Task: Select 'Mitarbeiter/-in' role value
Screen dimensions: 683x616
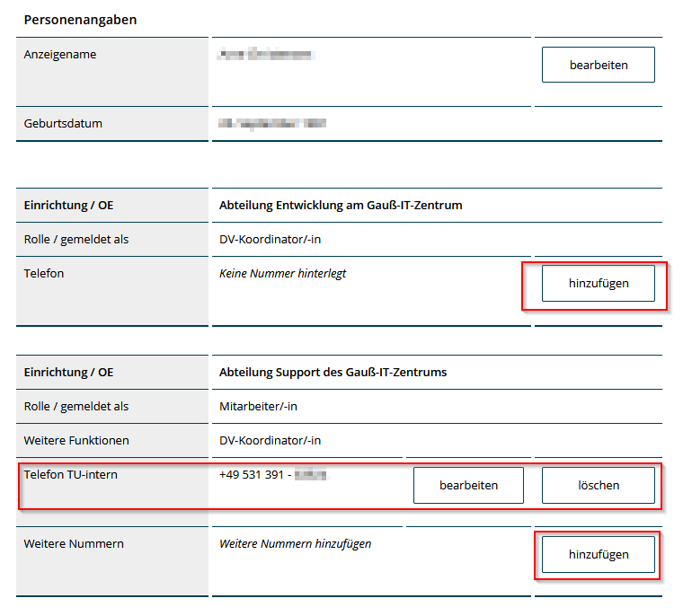Action: 258,407
